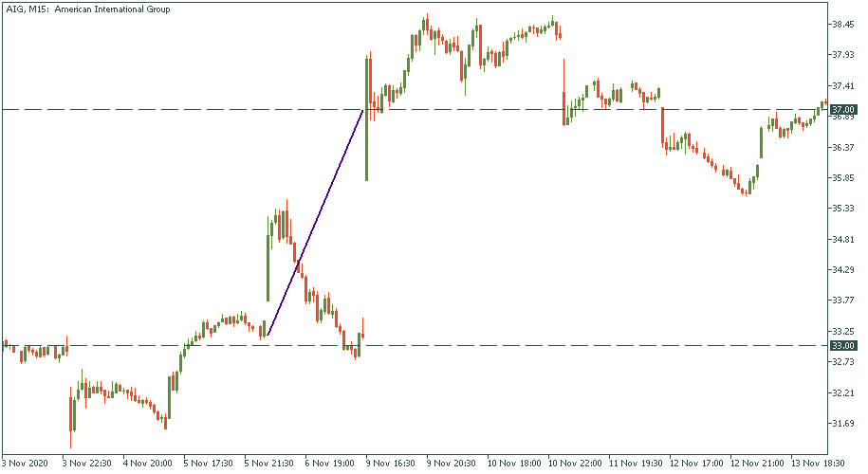Click the 38.45 price axis label

pos(843,24)
